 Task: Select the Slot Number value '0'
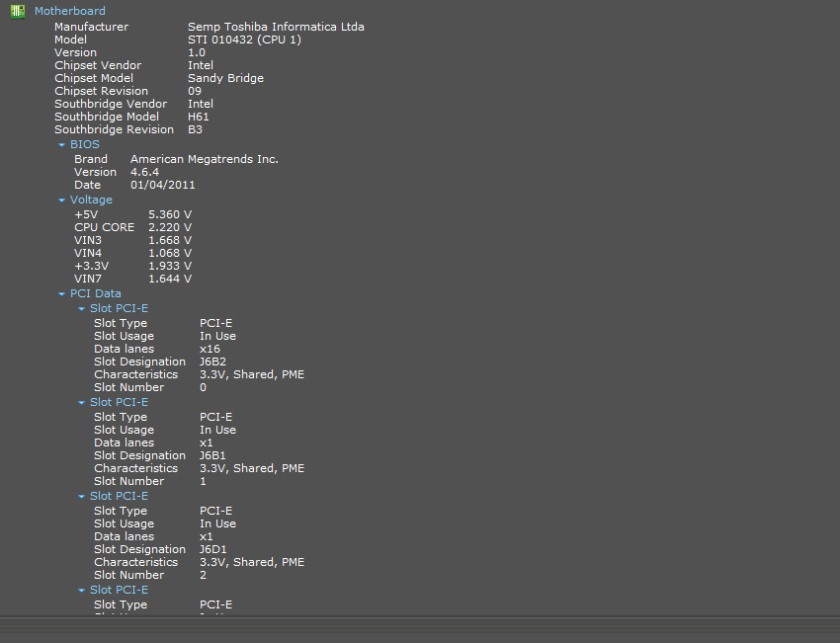tap(203, 387)
